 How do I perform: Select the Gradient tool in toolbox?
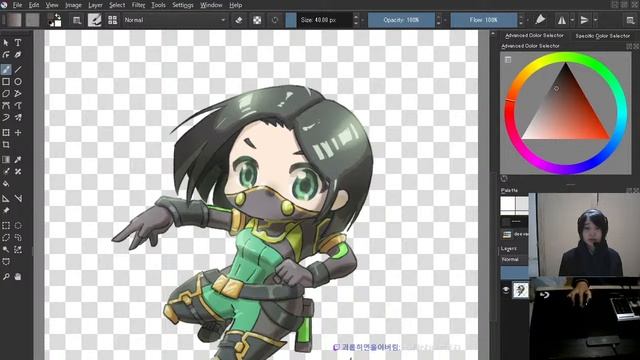coord(6,160)
